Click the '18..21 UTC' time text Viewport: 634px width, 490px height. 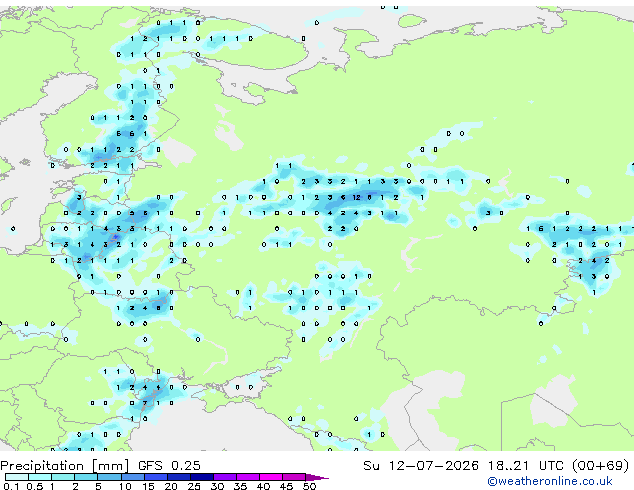pos(525,466)
